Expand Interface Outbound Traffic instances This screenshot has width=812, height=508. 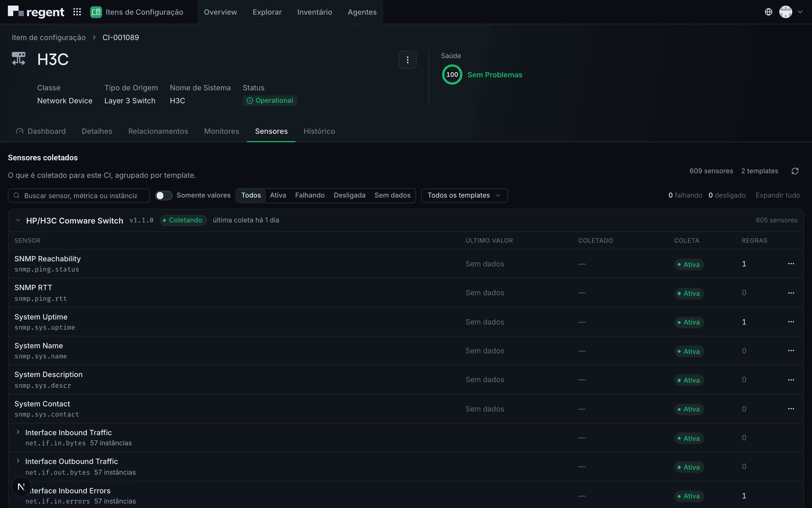(18, 461)
